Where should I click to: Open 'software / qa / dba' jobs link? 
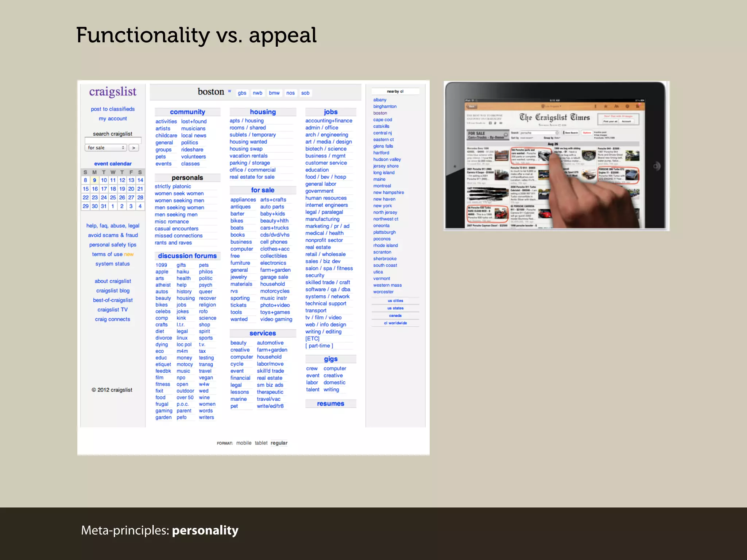coord(328,289)
